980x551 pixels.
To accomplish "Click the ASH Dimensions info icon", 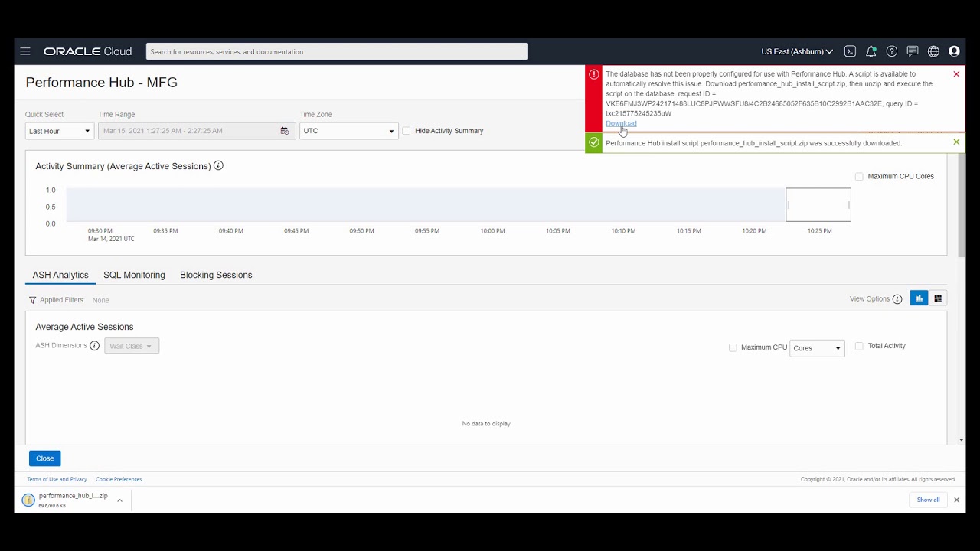I will click(x=94, y=346).
